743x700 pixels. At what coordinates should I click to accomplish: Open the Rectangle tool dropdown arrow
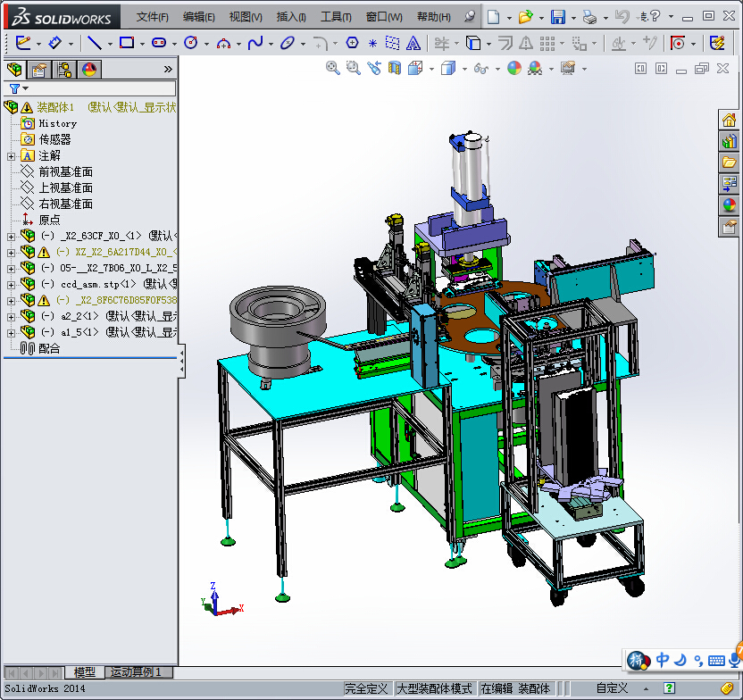coord(142,44)
